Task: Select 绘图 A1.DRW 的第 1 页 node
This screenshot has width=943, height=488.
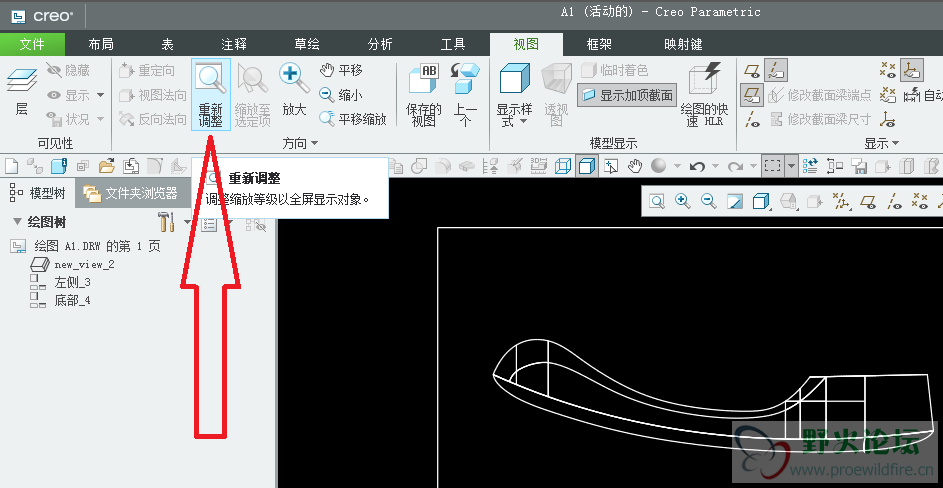Action: pos(87,246)
